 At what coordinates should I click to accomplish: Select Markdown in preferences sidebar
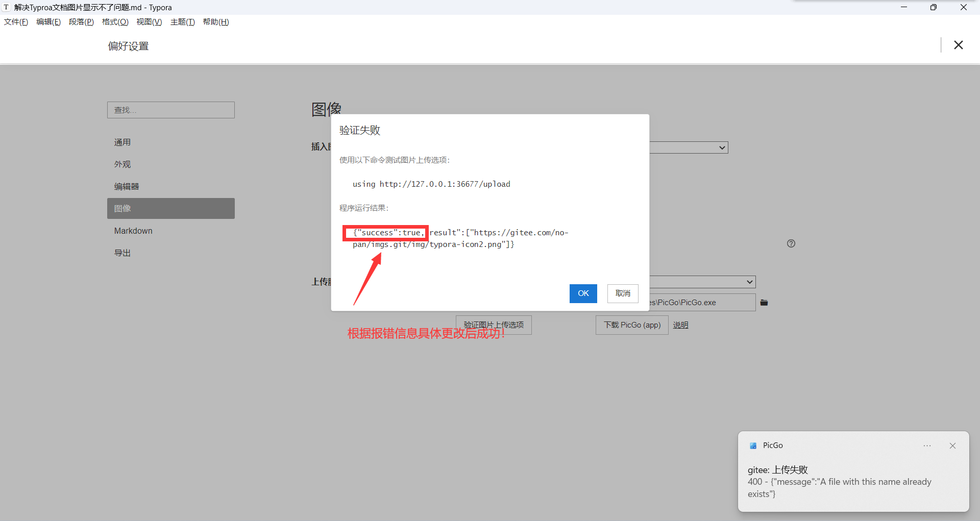171,231
